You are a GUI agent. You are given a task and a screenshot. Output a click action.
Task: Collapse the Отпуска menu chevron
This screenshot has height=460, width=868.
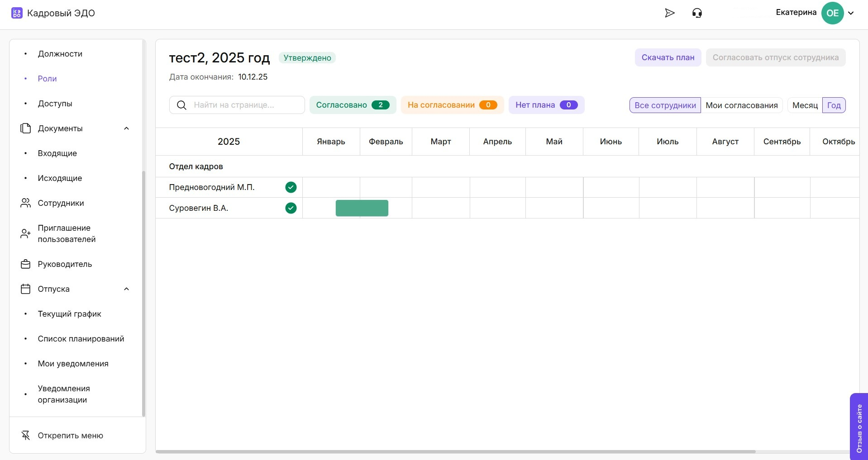[x=127, y=289]
